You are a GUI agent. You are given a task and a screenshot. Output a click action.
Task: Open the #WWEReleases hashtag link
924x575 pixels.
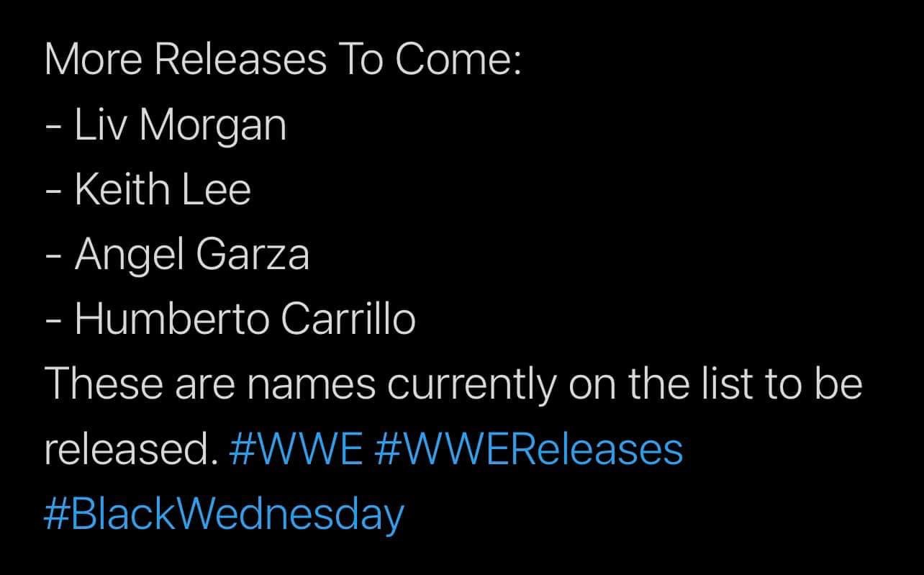click(x=529, y=450)
